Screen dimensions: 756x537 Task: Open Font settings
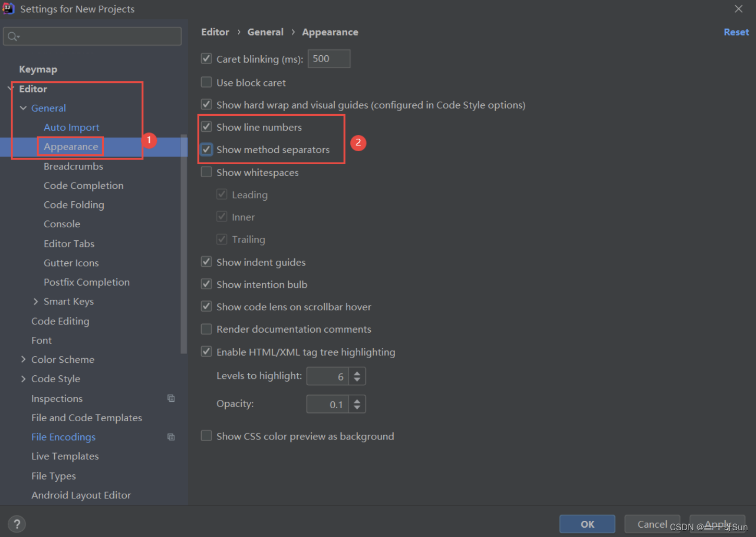(x=42, y=340)
